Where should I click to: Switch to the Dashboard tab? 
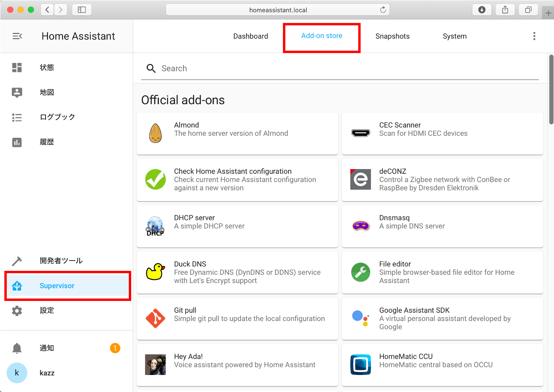tap(250, 36)
